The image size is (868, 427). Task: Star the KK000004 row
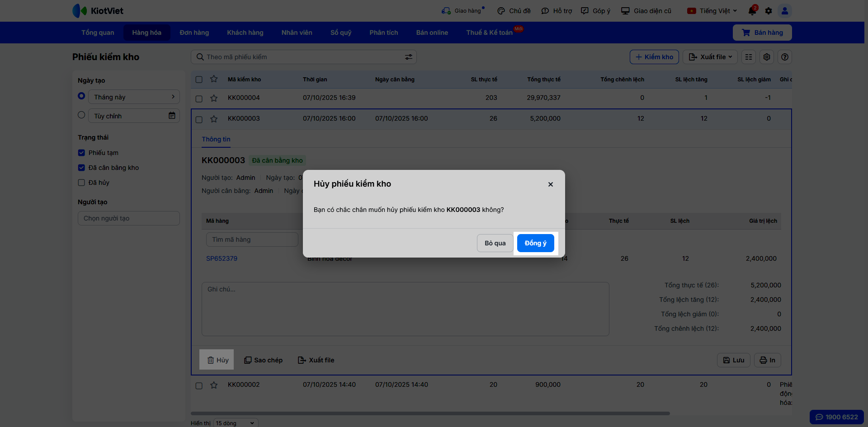coord(214,98)
